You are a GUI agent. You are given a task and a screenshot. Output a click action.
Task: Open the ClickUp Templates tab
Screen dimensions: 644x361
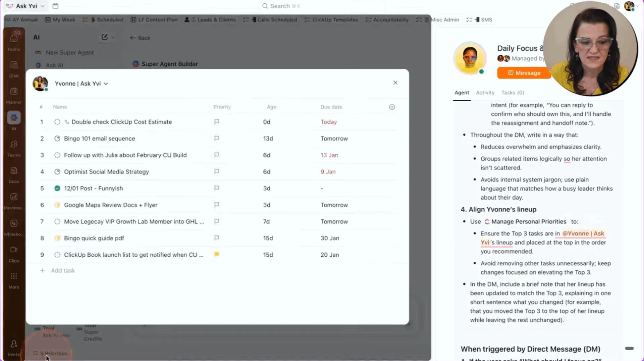pos(331,19)
